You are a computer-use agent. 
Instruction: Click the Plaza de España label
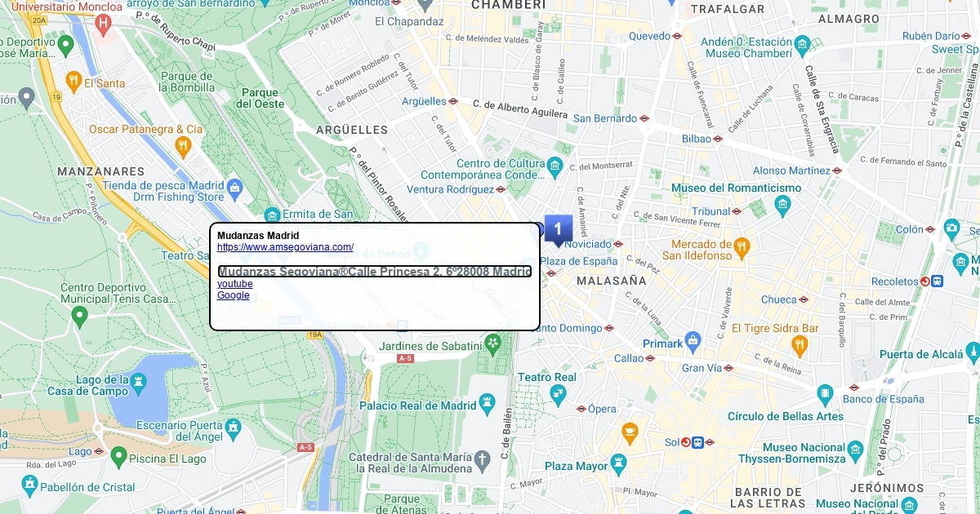click(x=578, y=261)
